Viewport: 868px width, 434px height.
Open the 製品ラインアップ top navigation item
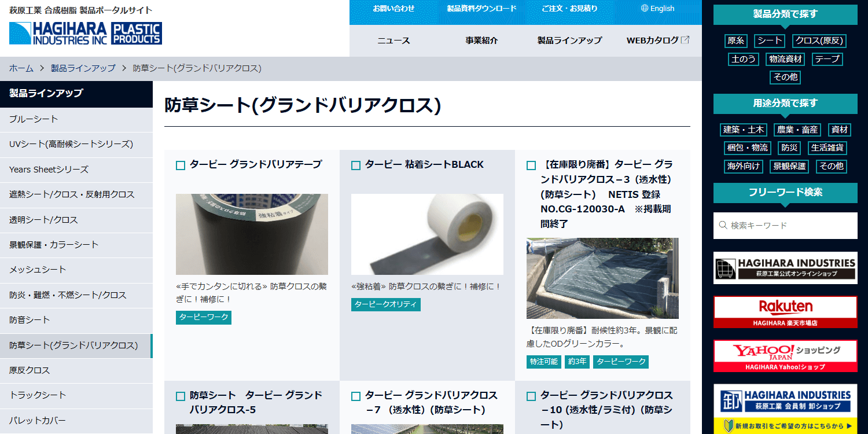click(569, 41)
